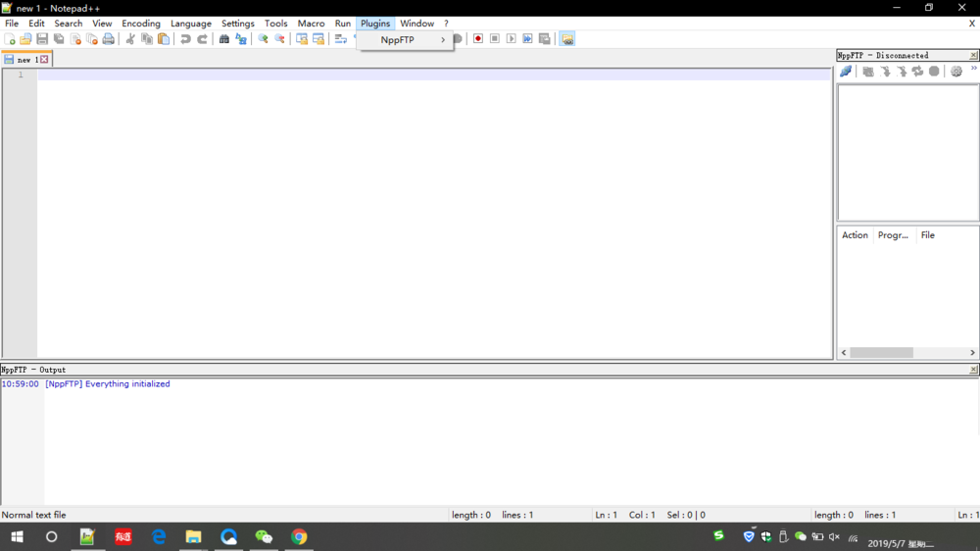Click the NppFTP refresh icon
This screenshot has width=980, height=551.
click(917, 72)
